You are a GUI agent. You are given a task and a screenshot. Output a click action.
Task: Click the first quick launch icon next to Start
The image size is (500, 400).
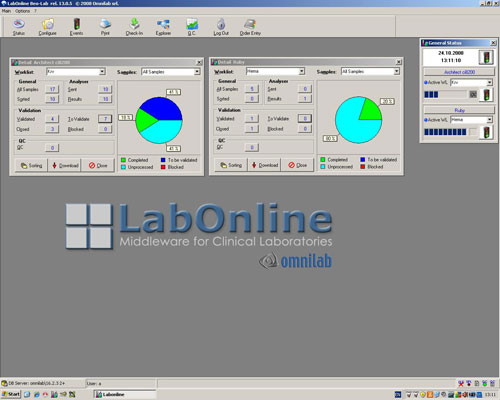(27, 394)
